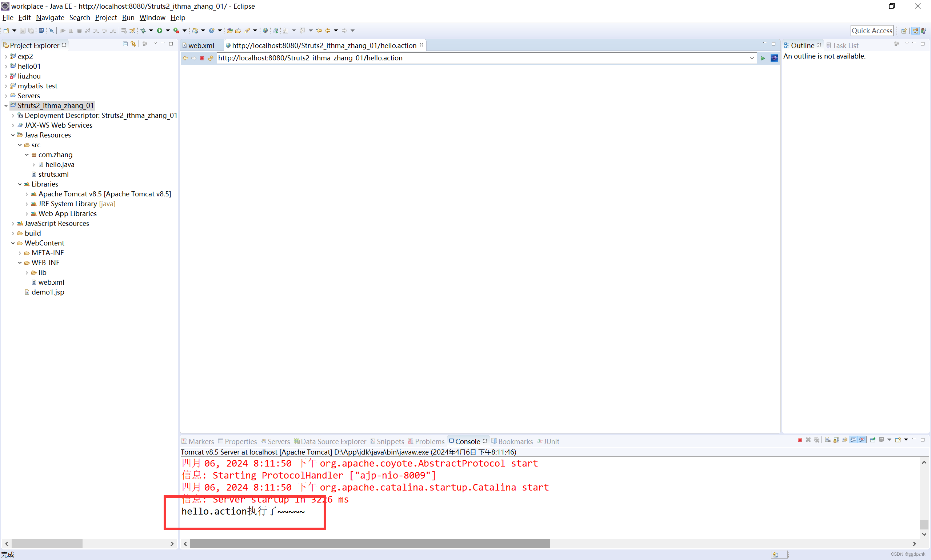This screenshot has height=560, width=931.
Task: Click the Open Web Browser globe icon
Action: coord(265,31)
